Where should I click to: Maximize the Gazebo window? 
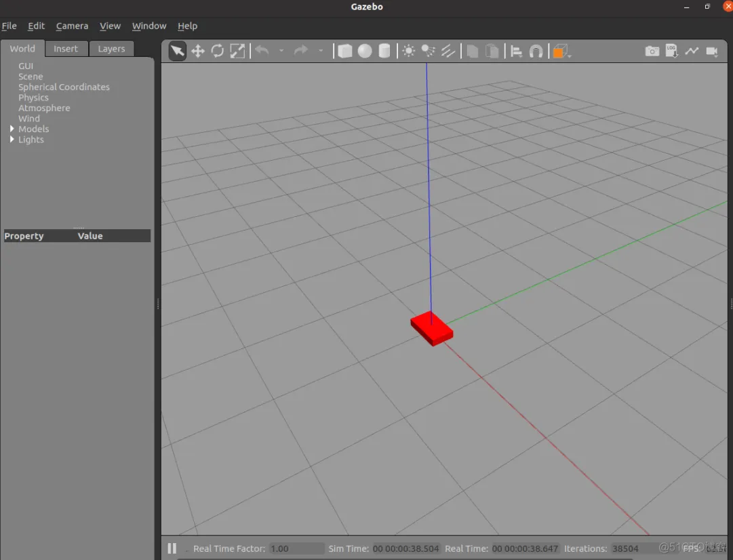coord(707,7)
